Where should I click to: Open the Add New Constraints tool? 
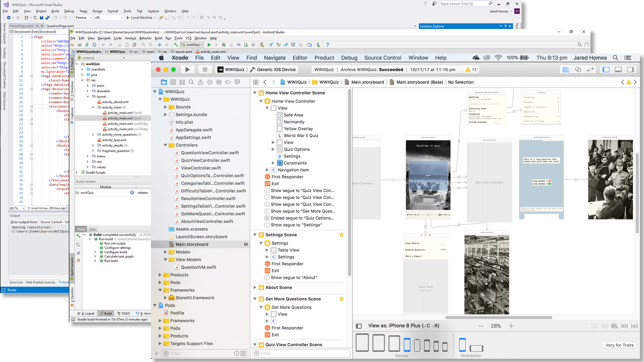coord(624,326)
